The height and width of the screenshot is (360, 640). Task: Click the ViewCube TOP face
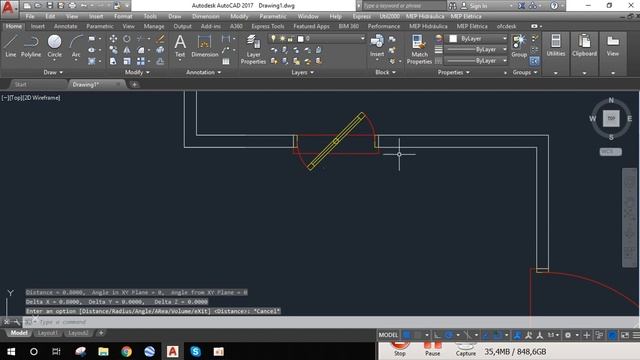[x=611, y=118]
